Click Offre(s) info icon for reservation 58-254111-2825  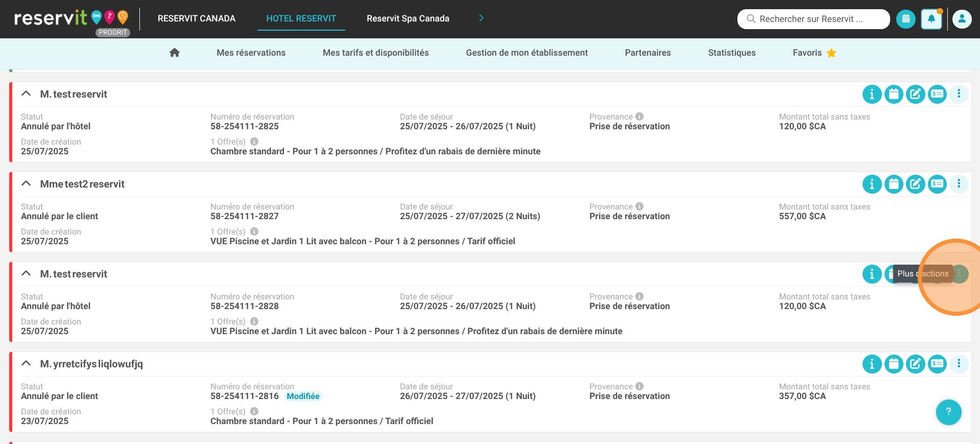pos(254,142)
